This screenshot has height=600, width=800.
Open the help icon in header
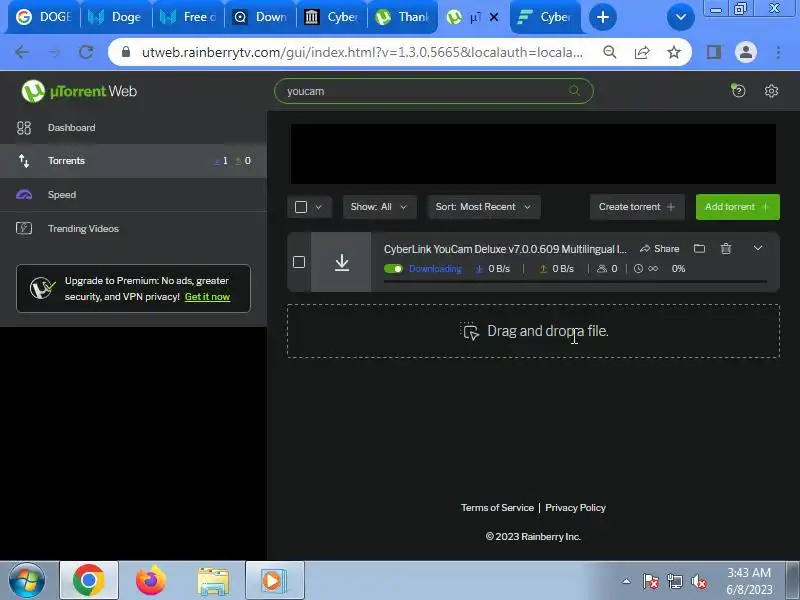[738, 91]
